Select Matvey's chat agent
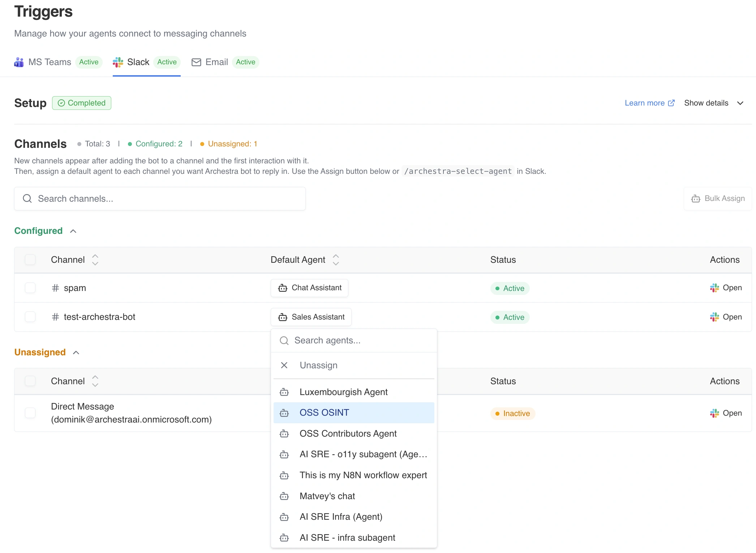The height and width of the screenshot is (553, 756). tap(354, 496)
